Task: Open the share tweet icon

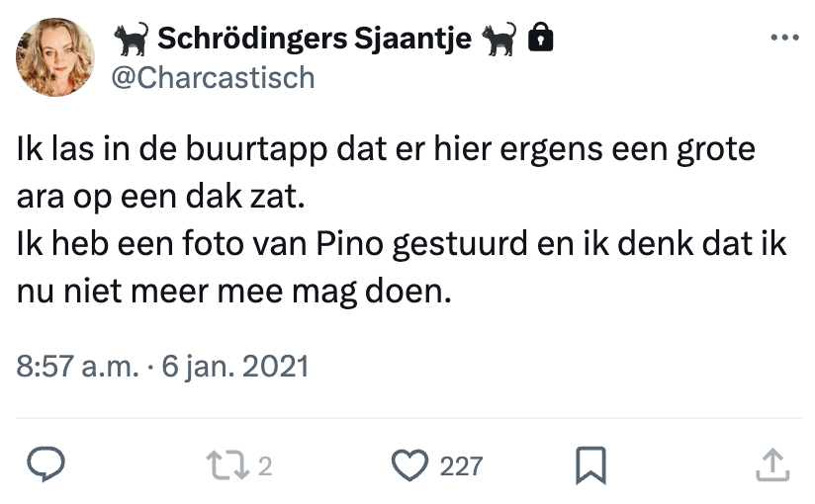Action: [771, 464]
